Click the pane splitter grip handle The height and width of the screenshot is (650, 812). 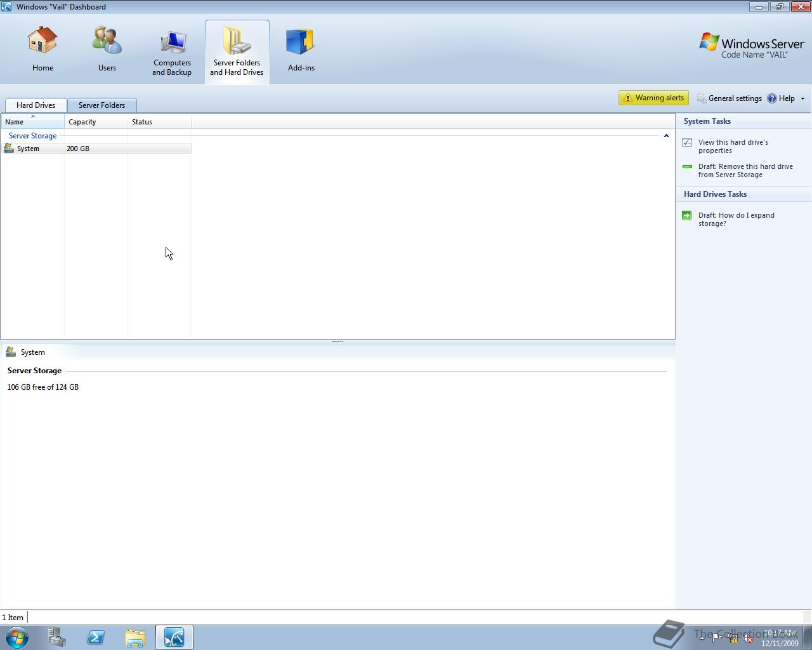coord(337,342)
